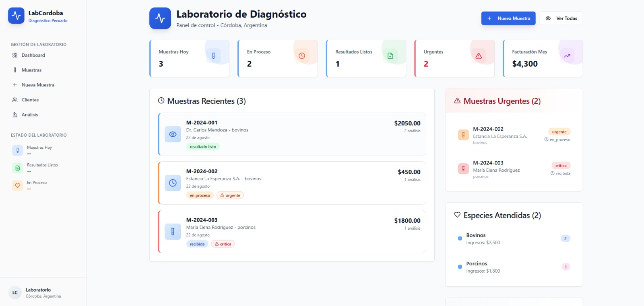Screen dimensions: 644x306
Task: Click María Elena Rodríguez in urgent samples panel
Action: point(496,170)
